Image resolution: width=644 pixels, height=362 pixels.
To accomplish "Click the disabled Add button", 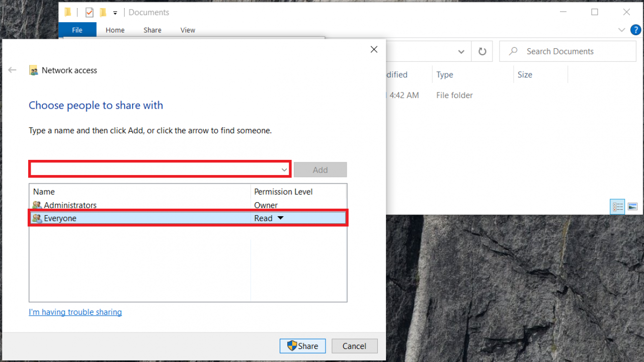I will 320,170.
